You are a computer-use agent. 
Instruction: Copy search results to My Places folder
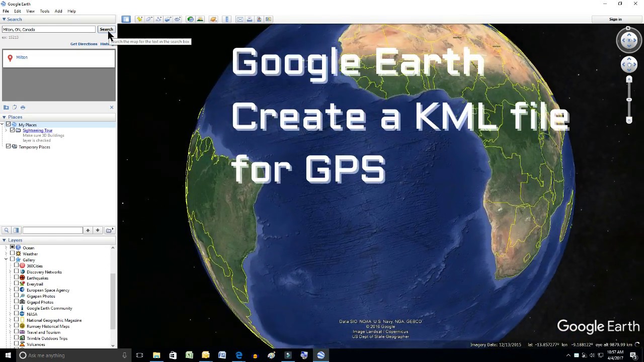coord(6,107)
